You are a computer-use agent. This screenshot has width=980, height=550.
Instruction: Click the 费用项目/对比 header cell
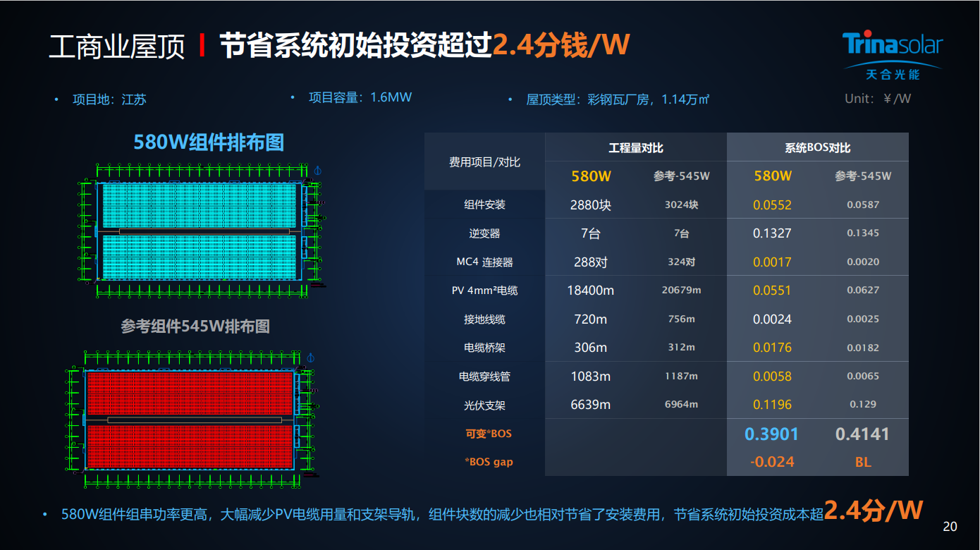click(484, 162)
